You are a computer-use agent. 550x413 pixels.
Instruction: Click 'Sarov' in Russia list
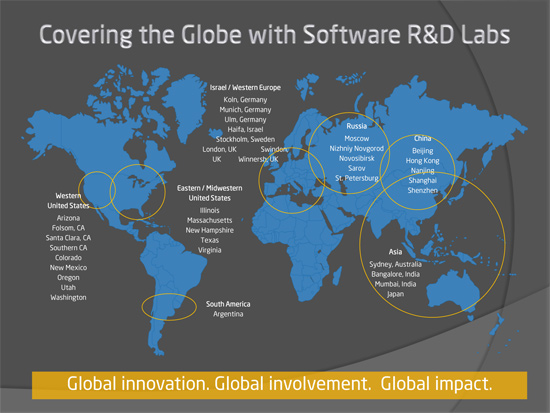pos(357,168)
